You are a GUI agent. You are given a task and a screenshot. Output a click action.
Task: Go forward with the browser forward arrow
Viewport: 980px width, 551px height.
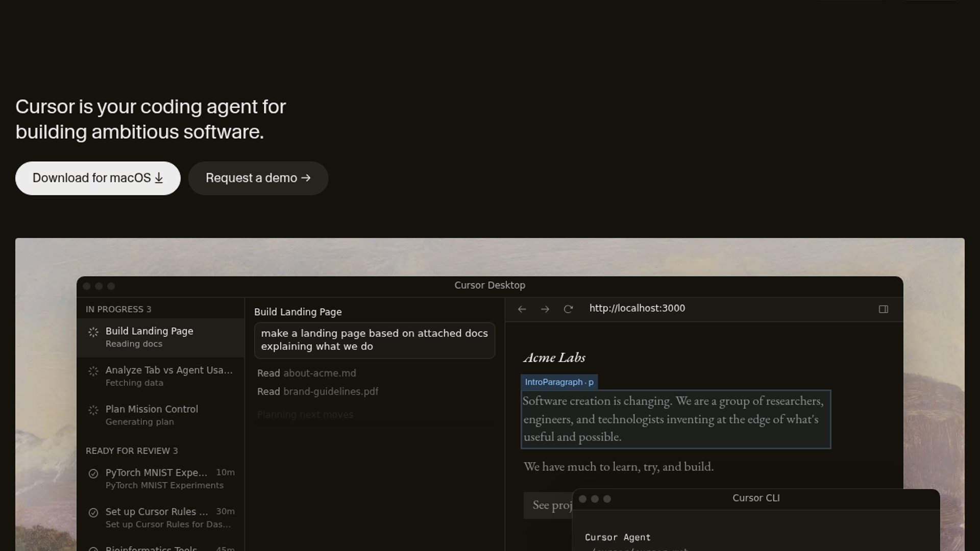[x=545, y=309]
